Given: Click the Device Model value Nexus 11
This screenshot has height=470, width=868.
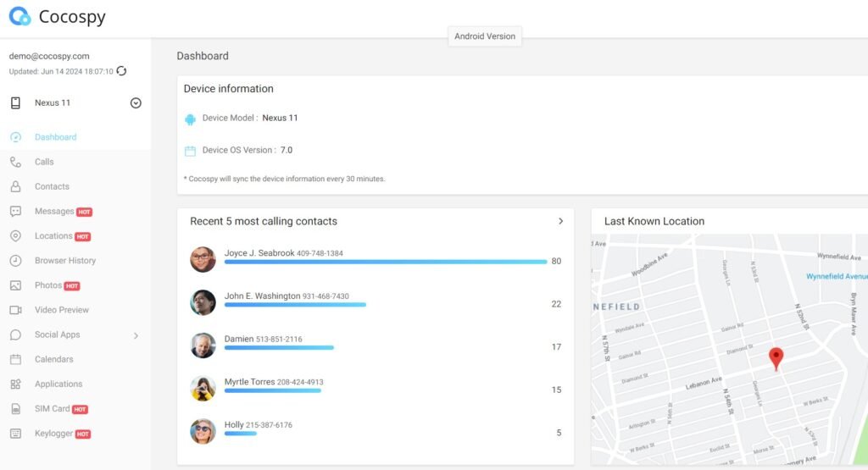Looking at the screenshot, I should pos(280,118).
